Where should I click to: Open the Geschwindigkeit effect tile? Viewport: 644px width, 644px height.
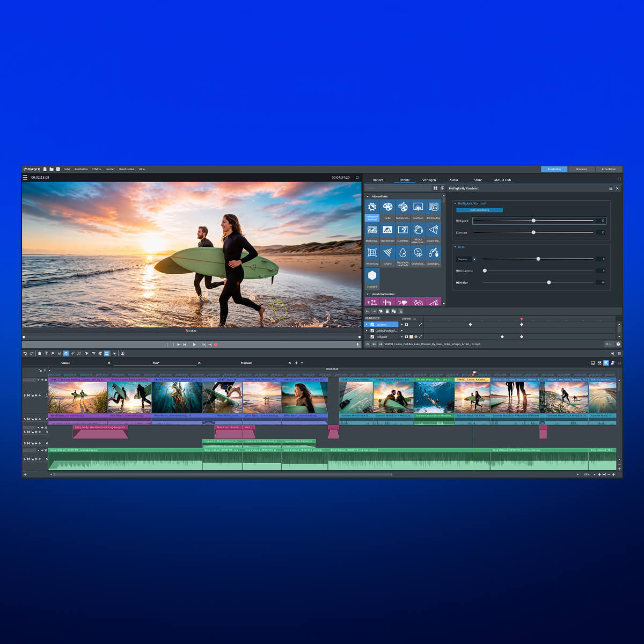[418, 256]
